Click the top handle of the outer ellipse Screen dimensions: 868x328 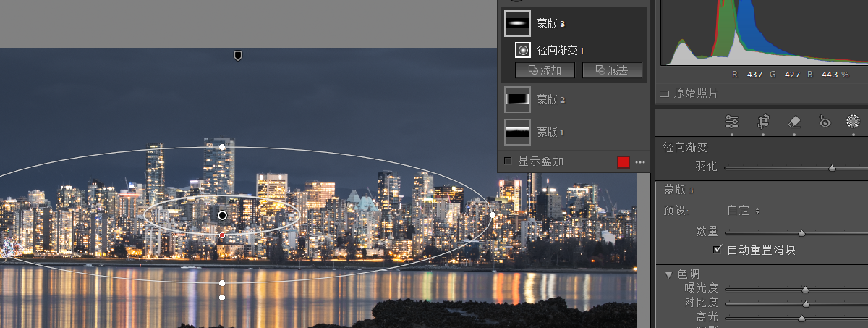[x=222, y=147]
